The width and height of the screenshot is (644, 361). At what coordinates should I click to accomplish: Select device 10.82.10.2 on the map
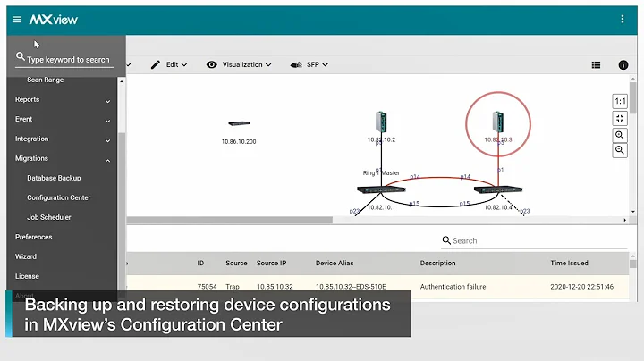tap(381, 122)
